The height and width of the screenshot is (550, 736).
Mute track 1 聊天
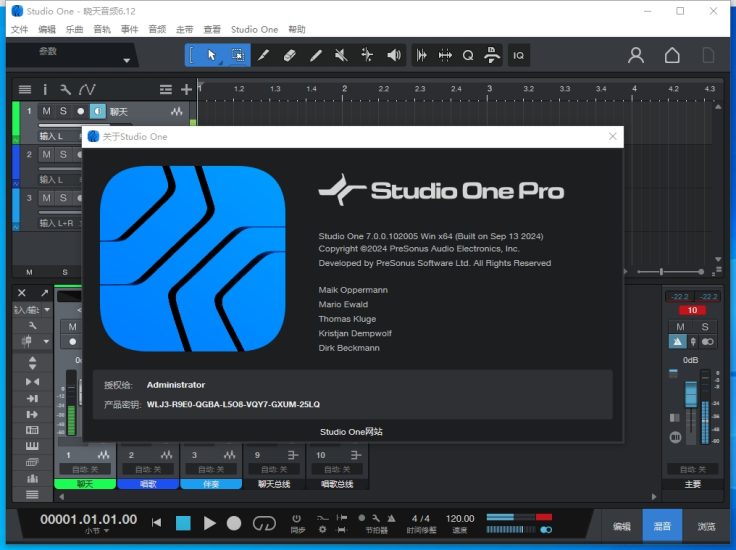coord(46,111)
